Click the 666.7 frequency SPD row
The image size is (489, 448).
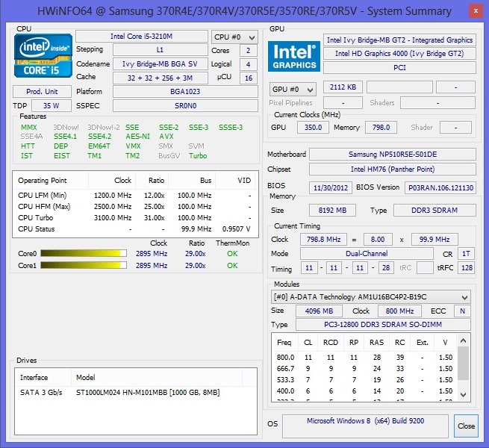[364, 368]
